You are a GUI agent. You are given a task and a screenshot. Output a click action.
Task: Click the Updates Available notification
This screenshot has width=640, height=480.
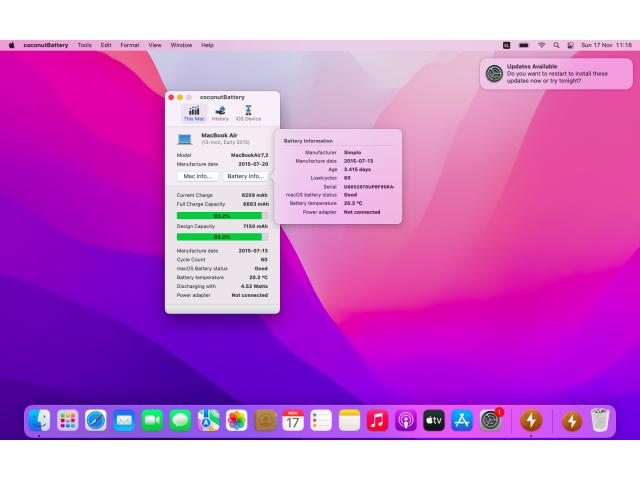556,73
